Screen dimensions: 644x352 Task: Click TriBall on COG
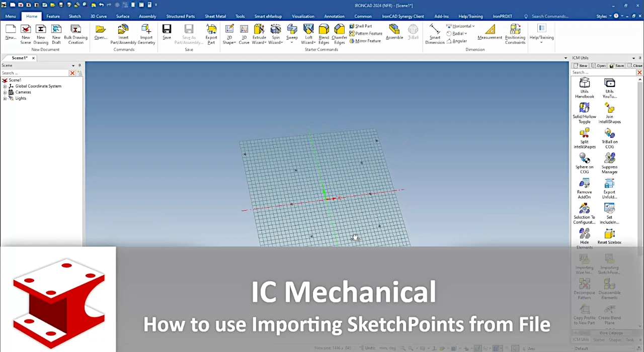[609, 139]
